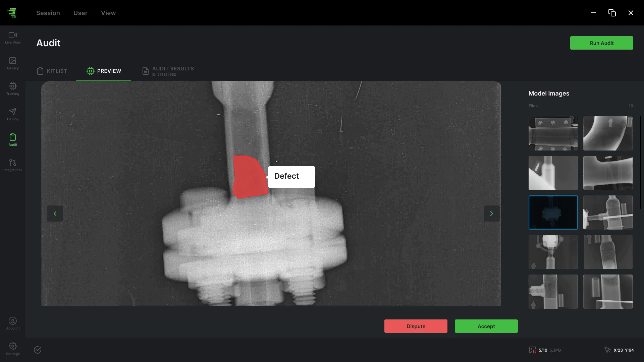Go to next image with right chevron

click(x=492, y=214)
